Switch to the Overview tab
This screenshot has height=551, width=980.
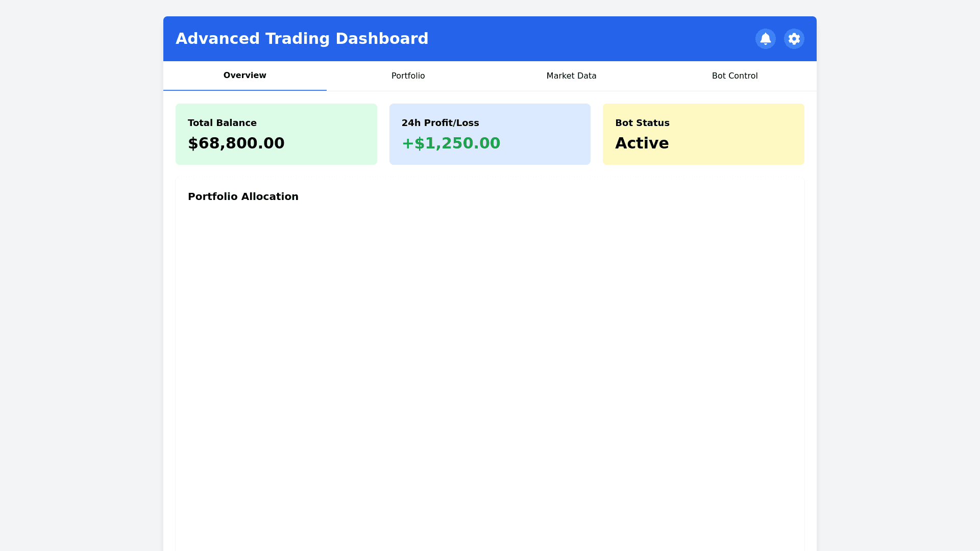coord(244,76)
